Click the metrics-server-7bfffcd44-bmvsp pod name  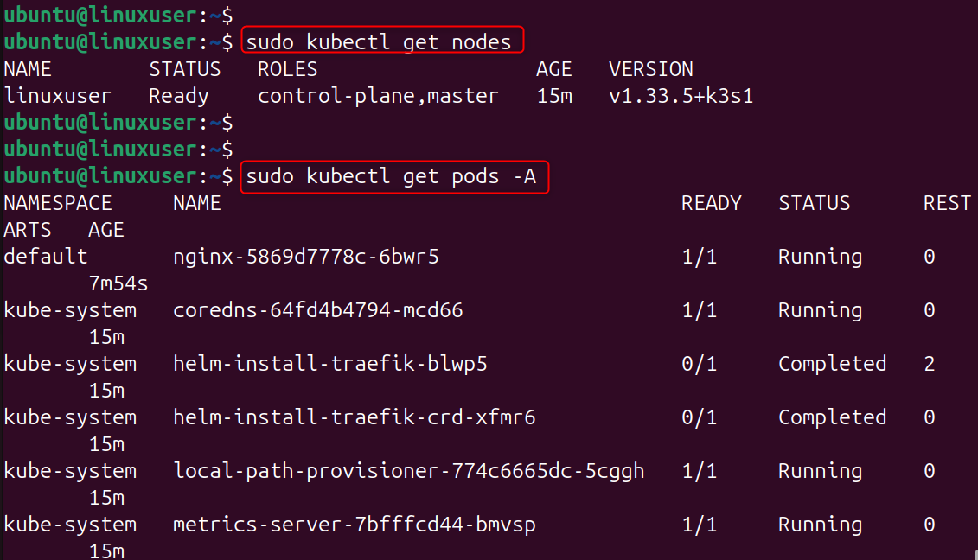[355, 525]
